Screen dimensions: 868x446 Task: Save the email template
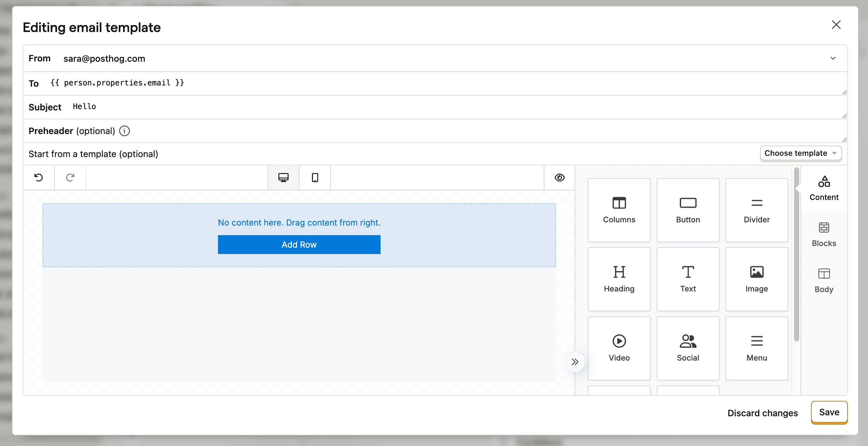829,412
